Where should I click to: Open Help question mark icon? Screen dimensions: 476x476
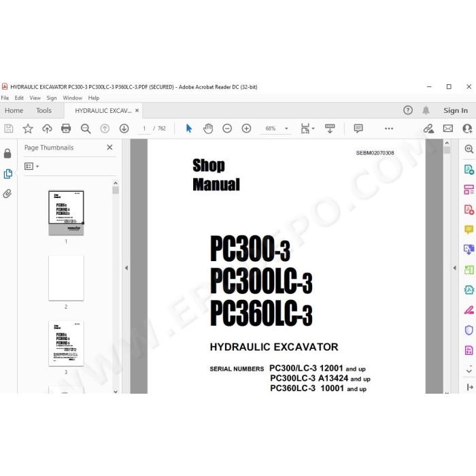pyautogui.click(x=408, y=110)
